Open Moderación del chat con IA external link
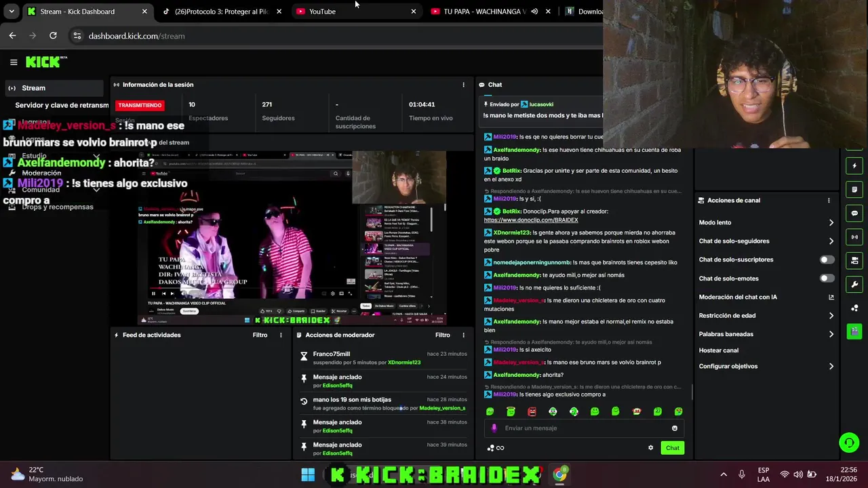 tap(831, 297)
